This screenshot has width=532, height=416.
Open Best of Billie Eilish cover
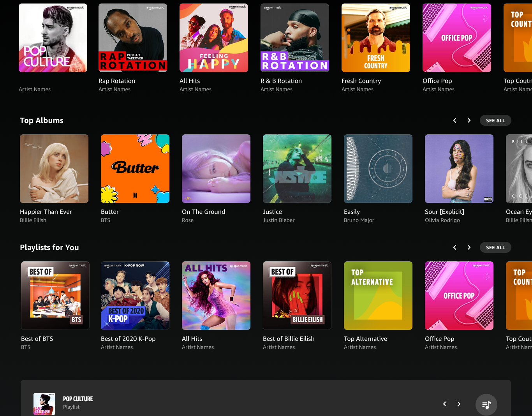297,296
